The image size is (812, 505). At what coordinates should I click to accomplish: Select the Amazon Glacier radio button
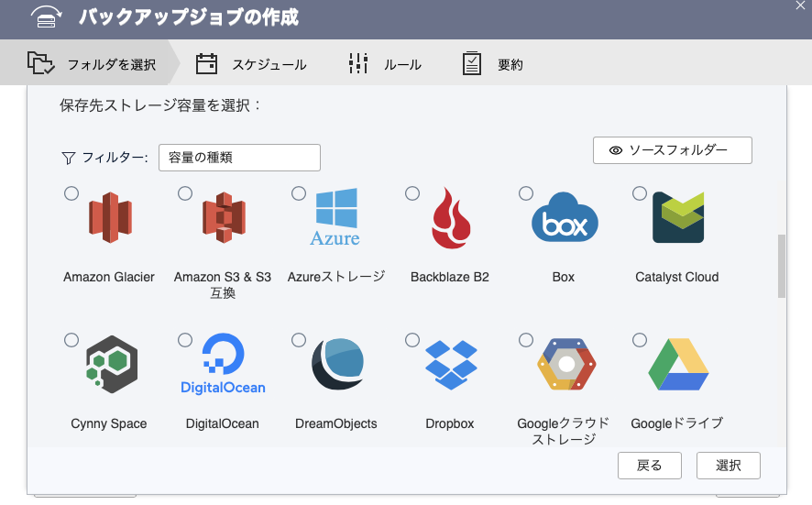click(71, 193)
